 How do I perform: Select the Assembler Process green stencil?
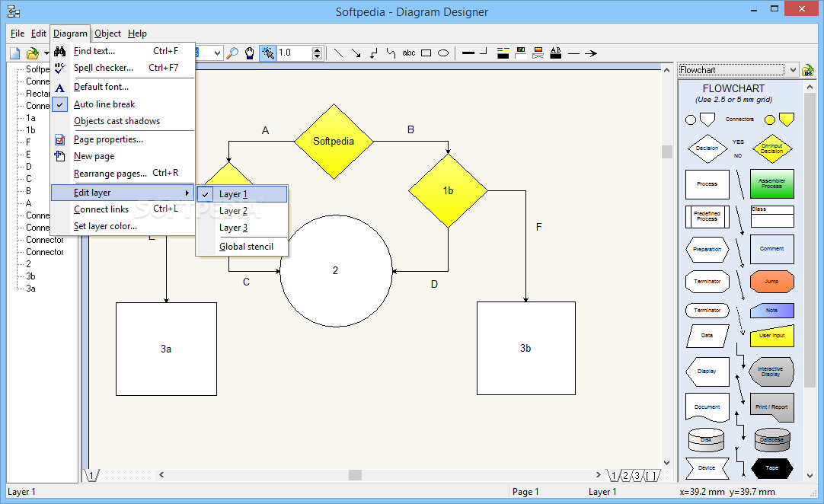[771, 183]
